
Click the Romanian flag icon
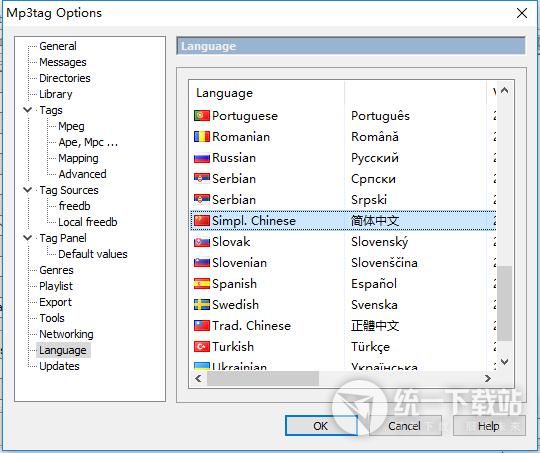tap(202, 137)
